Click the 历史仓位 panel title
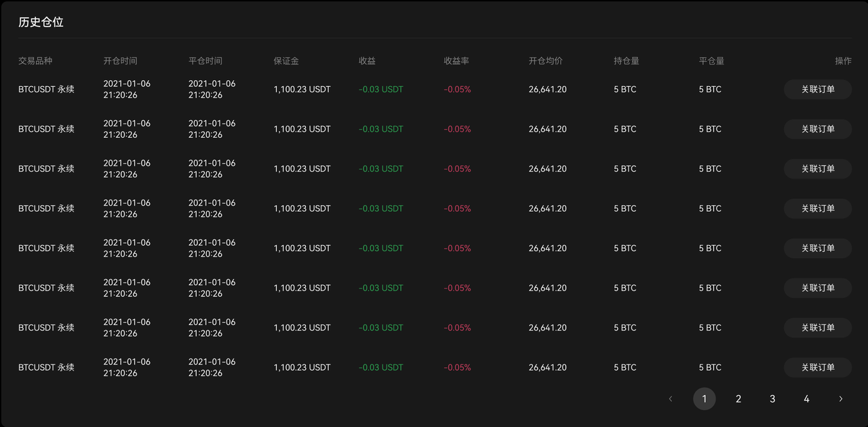Image resolution: width=868 pixels, height=427 pixels. 41,22
